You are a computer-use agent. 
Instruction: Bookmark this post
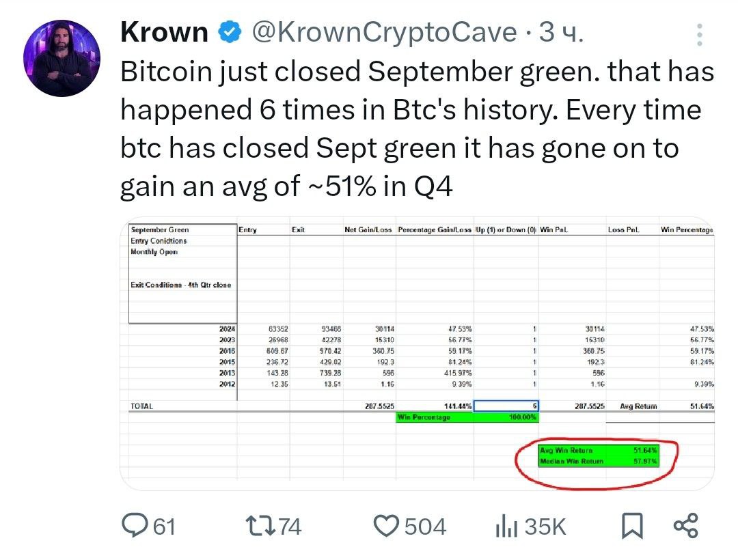click(x=632, y=526)
